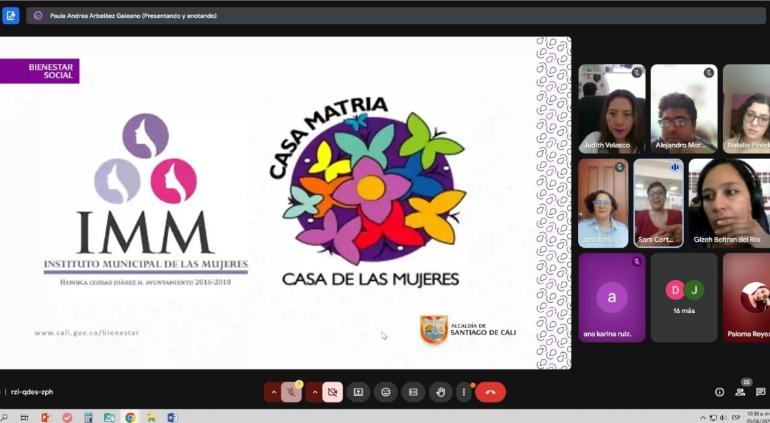770x423 pixels.
Task: Unmute the microphone in the call bar
Action: pos(291,392)
